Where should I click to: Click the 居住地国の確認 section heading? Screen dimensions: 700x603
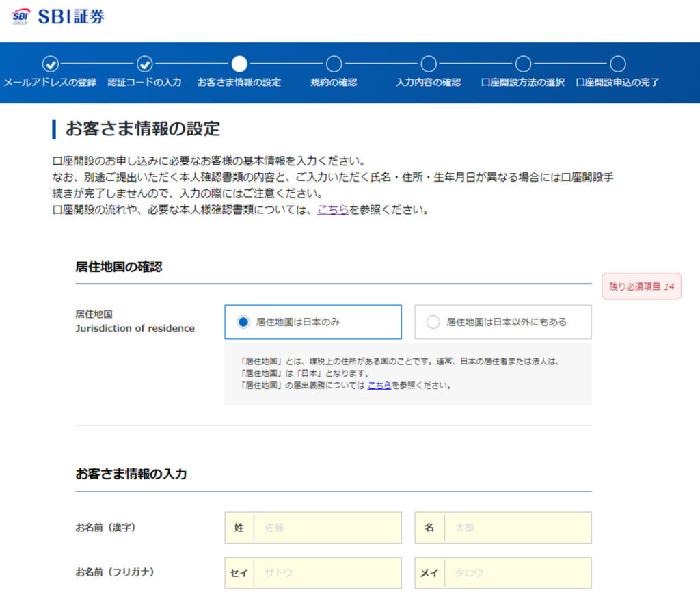[119, 267]
